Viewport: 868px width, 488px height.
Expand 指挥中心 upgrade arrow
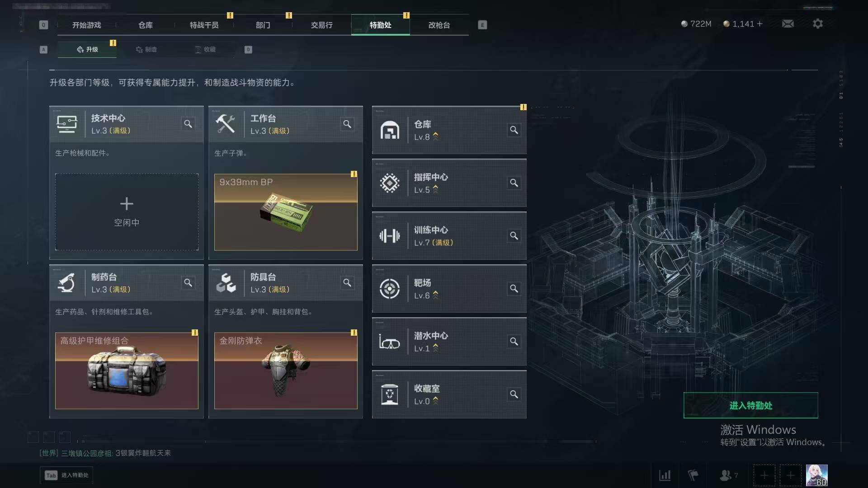436,189
